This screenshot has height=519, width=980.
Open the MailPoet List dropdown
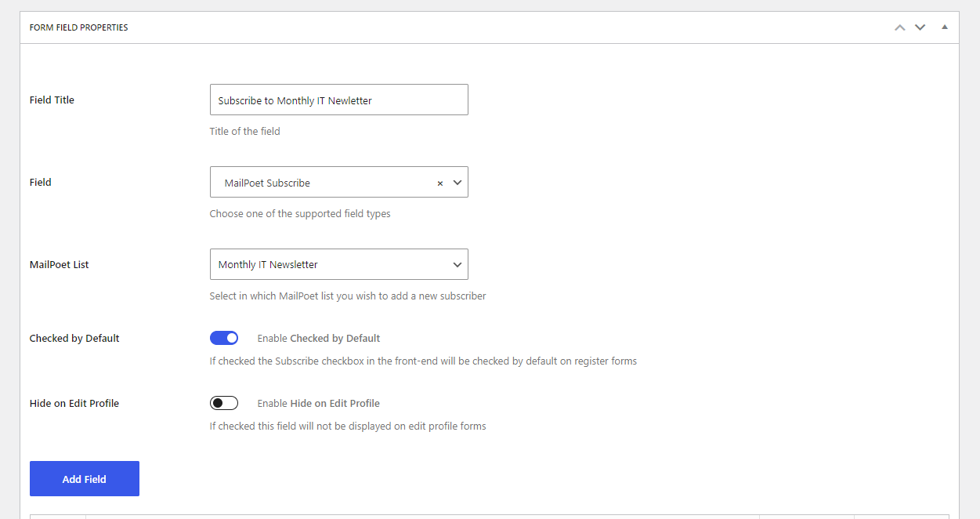pyautogui.click(x=339, y=264)
